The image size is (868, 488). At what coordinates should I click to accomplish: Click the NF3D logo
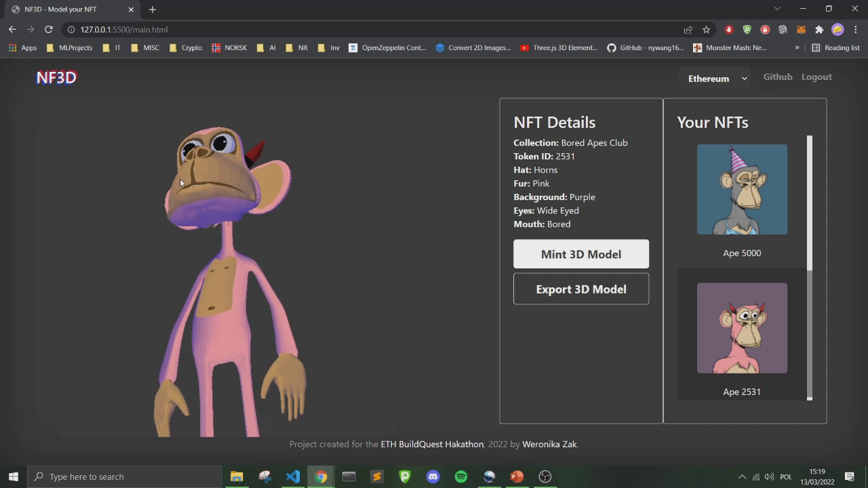click(56, 77)
